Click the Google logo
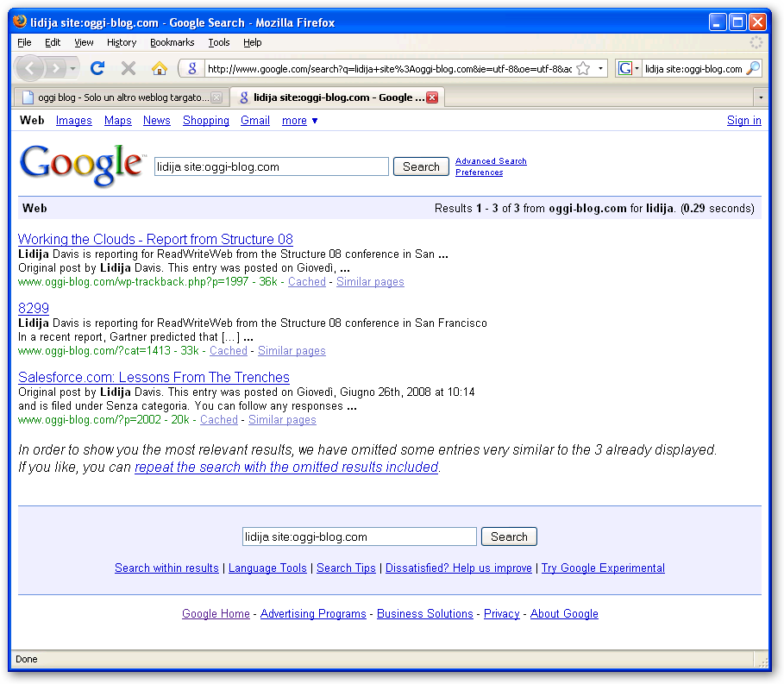This screenshot has width=784, height=684. [x=81, y=165]
